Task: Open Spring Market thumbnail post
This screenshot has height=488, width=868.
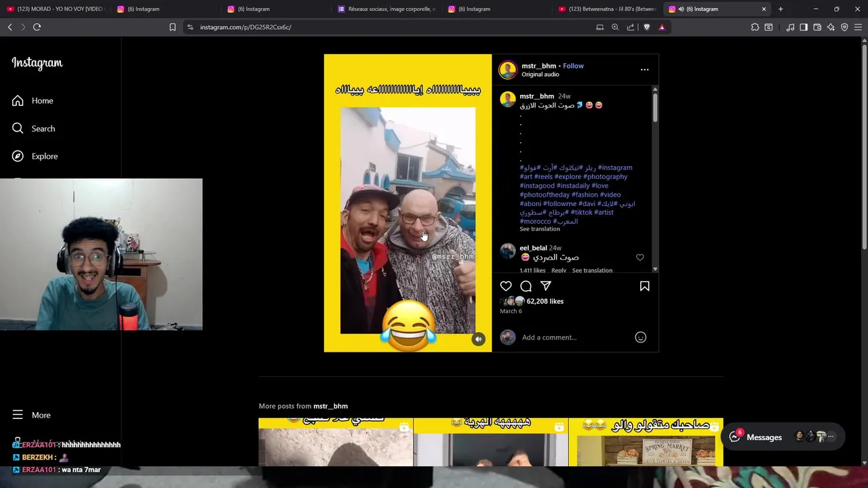Action: 646,442
